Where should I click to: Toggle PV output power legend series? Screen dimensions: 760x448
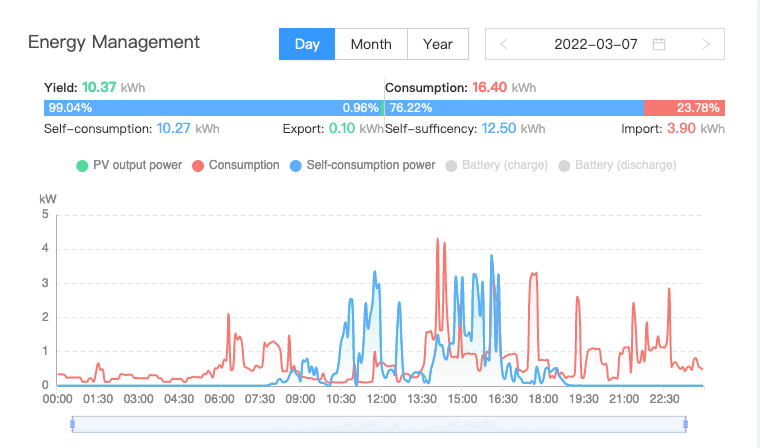click(x=129, y=165)
